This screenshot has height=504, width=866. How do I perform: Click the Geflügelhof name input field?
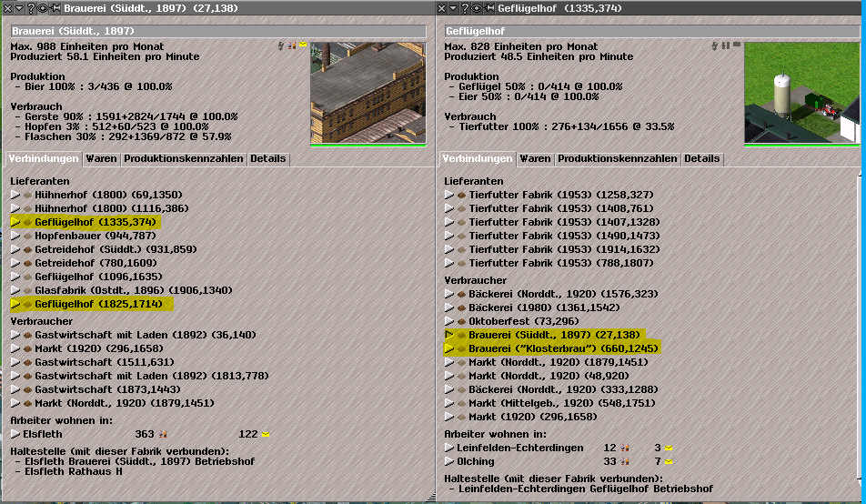649,31
